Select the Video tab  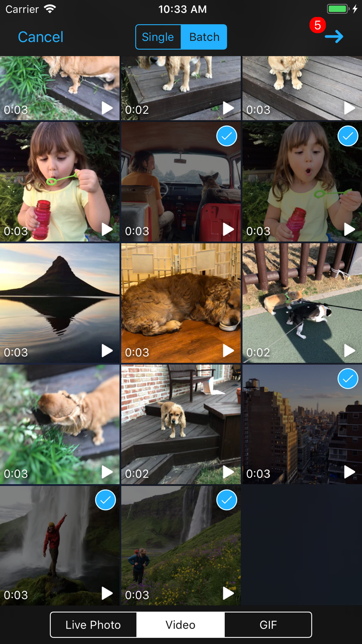click(181, 625)
